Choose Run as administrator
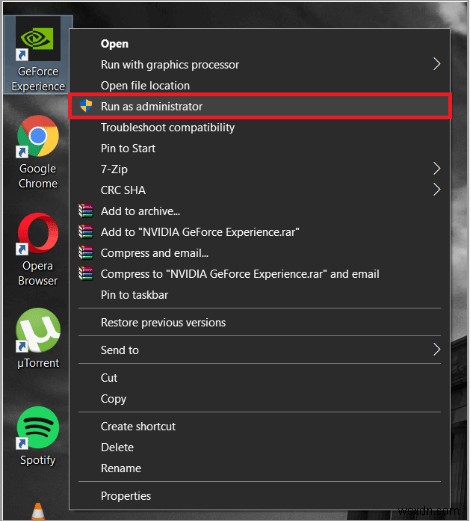 tap(260, 106)
